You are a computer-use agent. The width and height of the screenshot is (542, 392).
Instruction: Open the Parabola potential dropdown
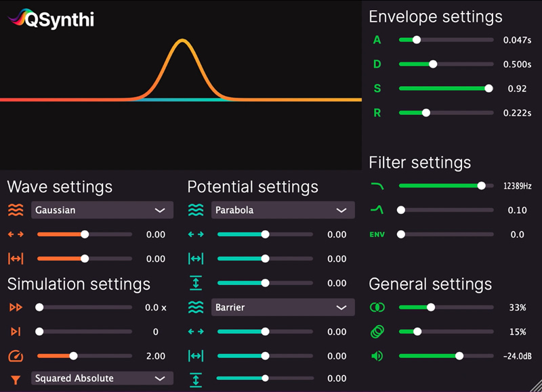point(283,210)
